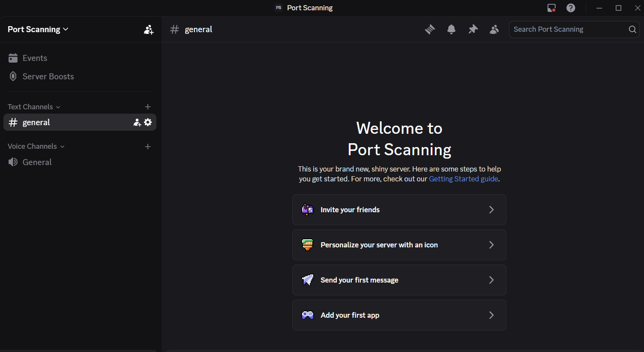Click the general channel name in the header
The width and height of the screenshot is (644, 352).
[198, 29]
